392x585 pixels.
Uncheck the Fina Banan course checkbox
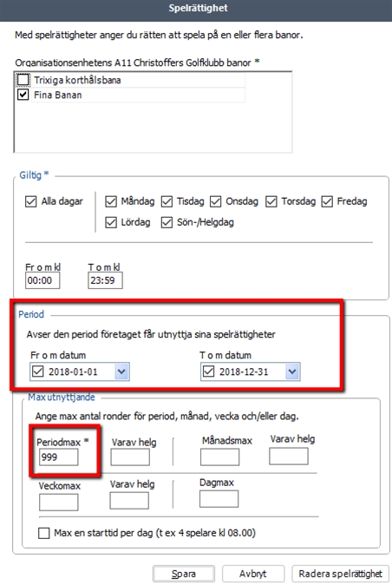click(23, 95)
